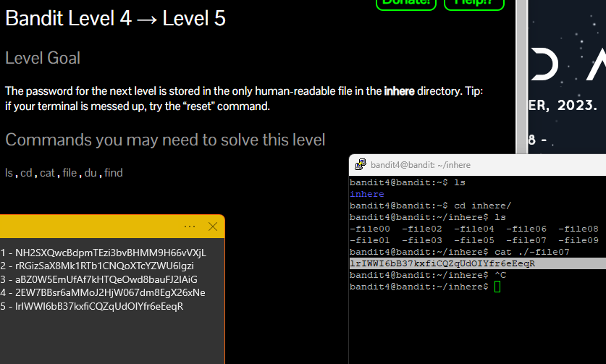Select note line 5 password lrIWWI6bB37kxfiCQZqUdOIYfr6eEeqR

[x=99, y=306]
